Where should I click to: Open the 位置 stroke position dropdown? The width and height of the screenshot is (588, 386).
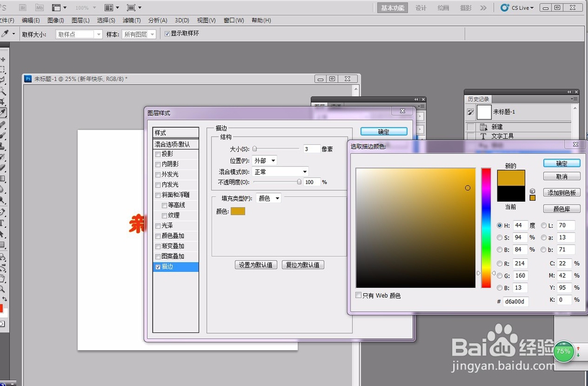point(263,160)
